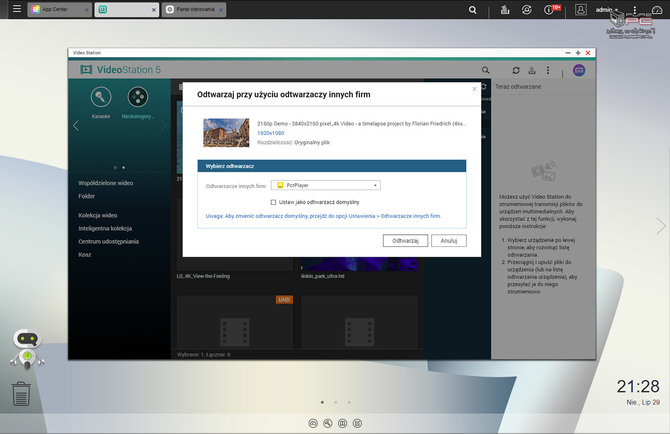The image size is (670, 434).
Task: Click the video thumbnail in the dialog
Action: click(226, 133)
